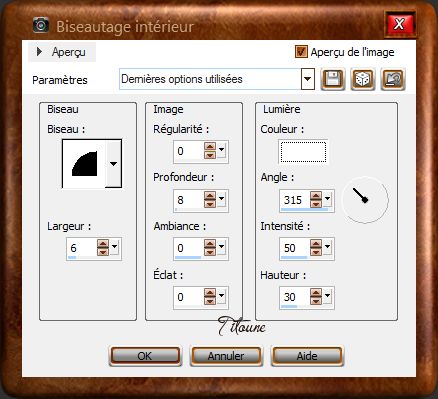Open the Angle slider dropdown arrow
The height and width of the screenshot is (399, 438).
point(327,200)
